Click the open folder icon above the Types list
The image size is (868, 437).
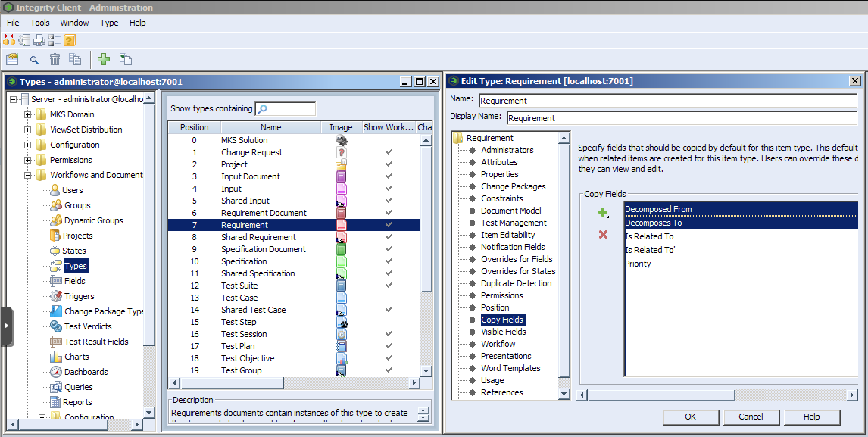[x=12, y=59]
